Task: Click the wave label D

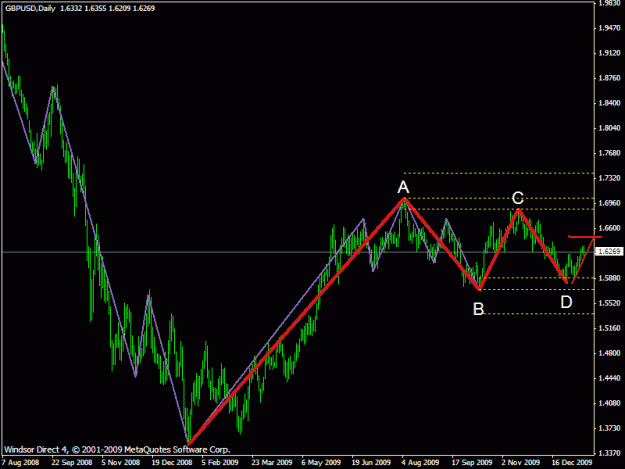Action: coord(566,302)
